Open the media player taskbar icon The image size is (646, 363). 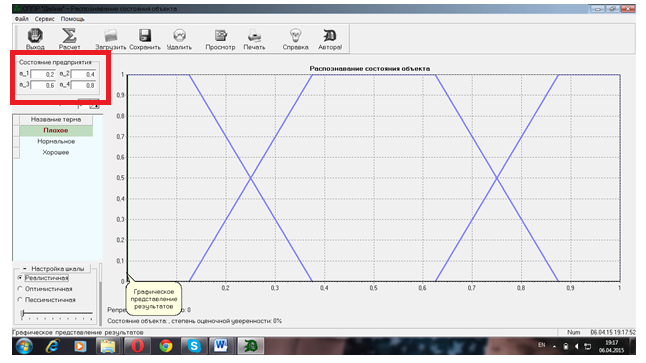coord(80,346)
